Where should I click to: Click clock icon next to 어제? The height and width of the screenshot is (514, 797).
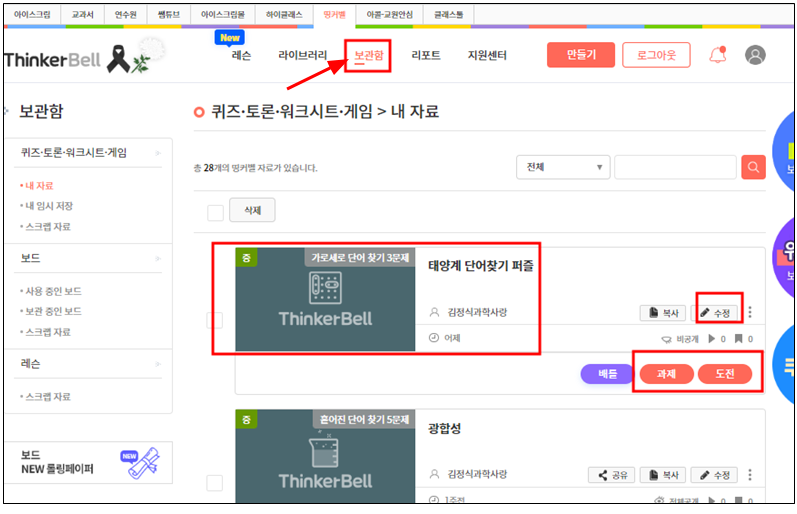click(x=434, y=338)
